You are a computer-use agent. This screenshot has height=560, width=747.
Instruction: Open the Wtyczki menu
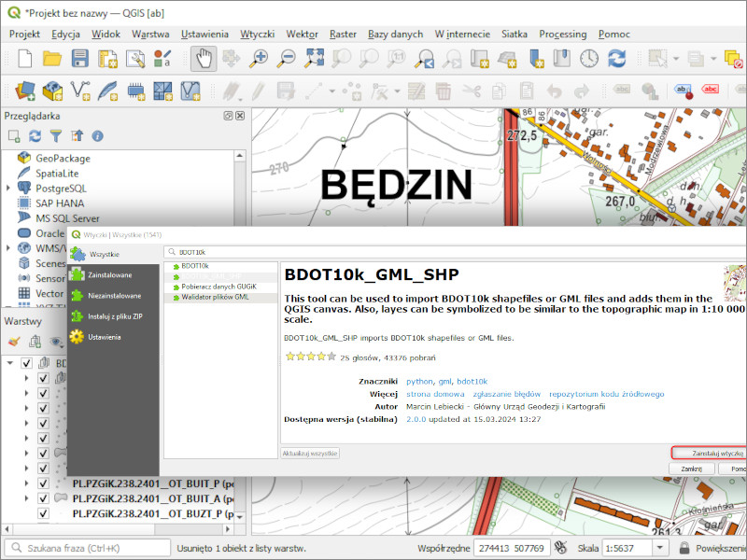[x=258, y=35]
